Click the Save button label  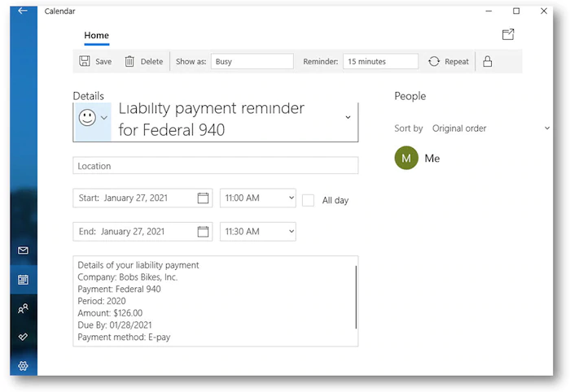103,62
